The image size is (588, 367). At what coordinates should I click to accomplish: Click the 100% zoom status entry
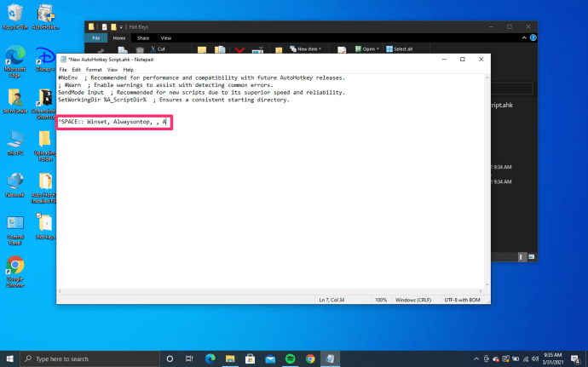coord(381,300)
